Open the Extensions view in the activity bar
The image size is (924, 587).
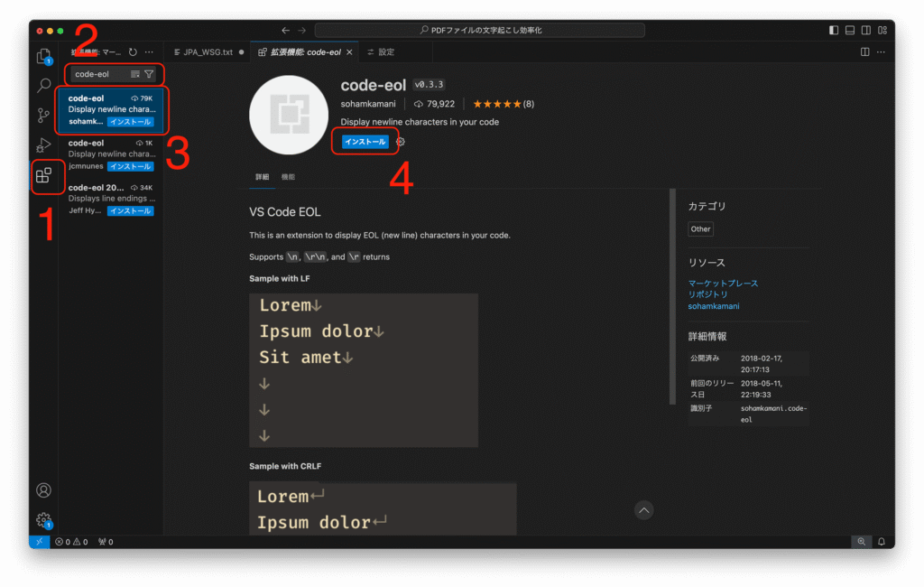44,175
